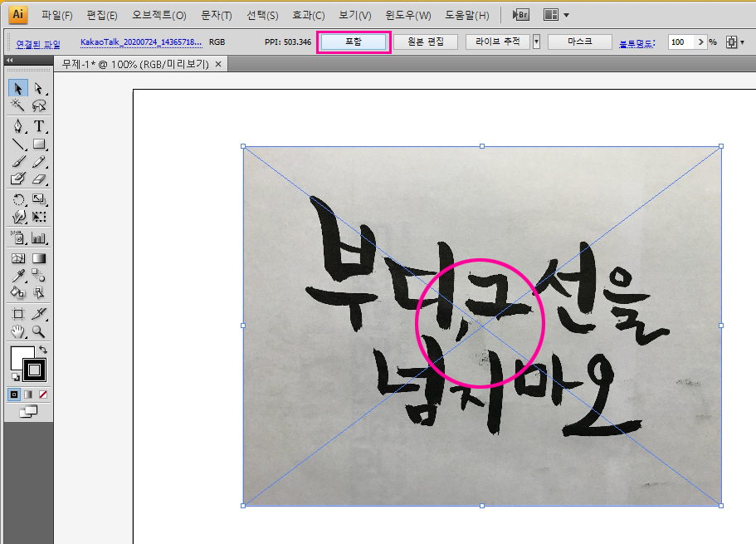This screenshot has width=756, height=544.
Task: Select the Mesh tool
Action: [18, 258]
